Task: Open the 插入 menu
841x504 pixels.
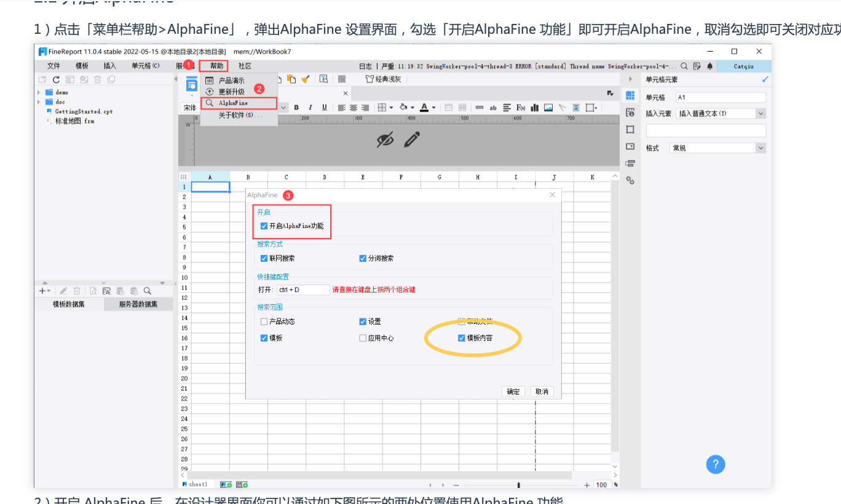Action: click(x=109, y=66)
